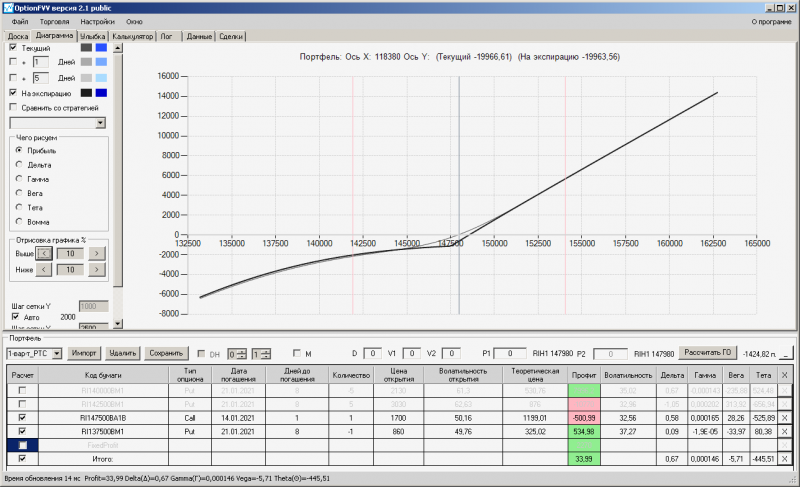Click the Удалить button
800x487 pixels.
point(122,353)
